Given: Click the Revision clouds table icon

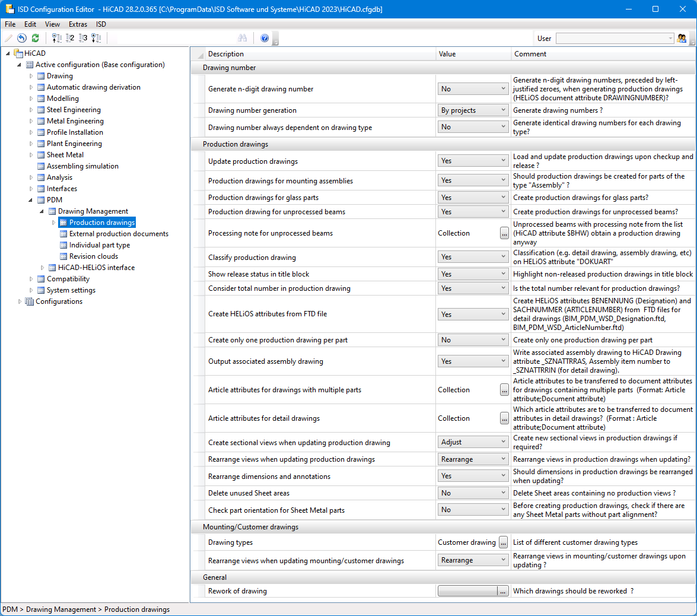Looking at the screenshot, I should (63, 256).
